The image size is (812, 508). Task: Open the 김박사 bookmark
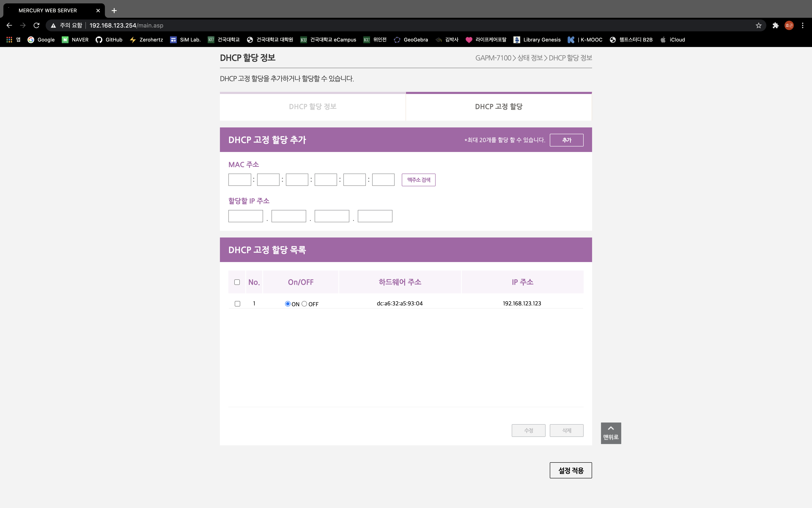click(x=447, y=40)
